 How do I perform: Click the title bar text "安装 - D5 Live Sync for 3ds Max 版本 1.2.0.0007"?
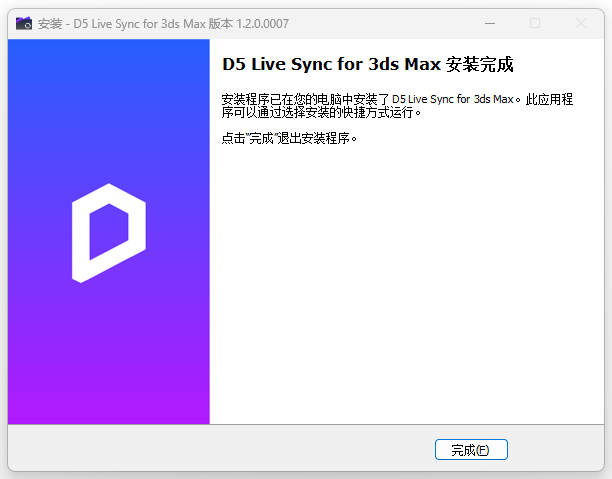coord(163,24)
